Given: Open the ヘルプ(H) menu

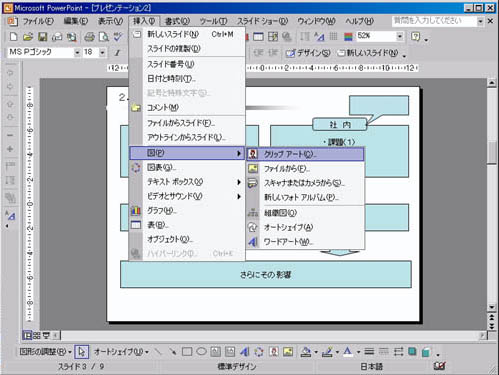Looking at the screenshot, I should pos(359,21).
